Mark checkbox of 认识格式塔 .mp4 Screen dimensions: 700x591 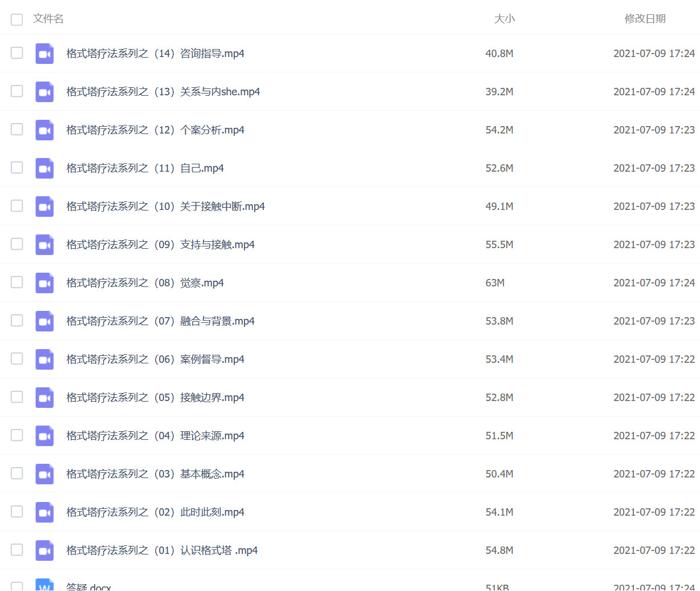(x=17, y=550)
